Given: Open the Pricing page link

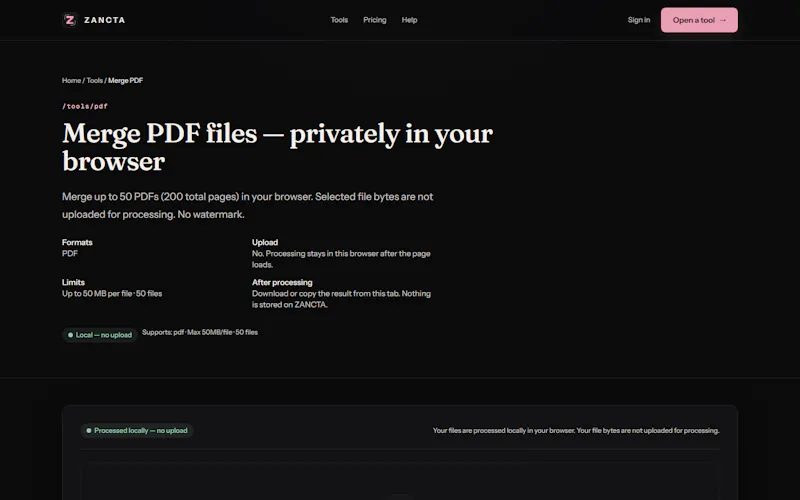Looking at the screenshot, I should point(374,20).
